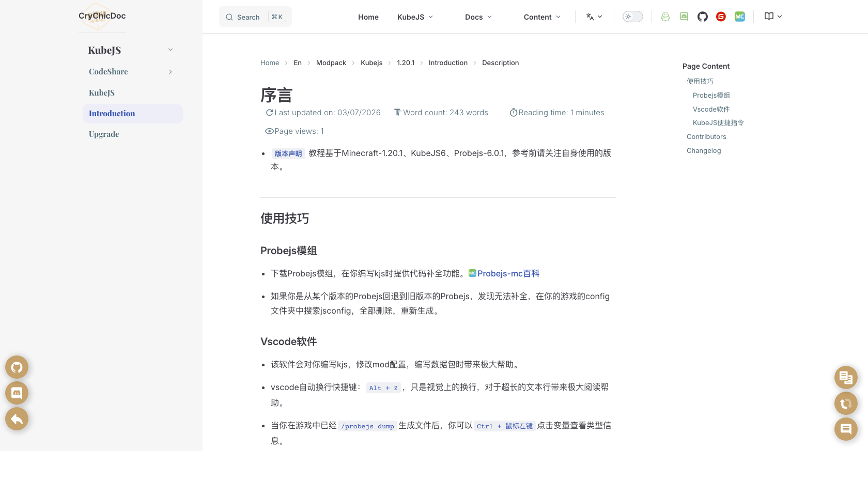
Task: Click the red Gitee icon
Action: [721, 17]
